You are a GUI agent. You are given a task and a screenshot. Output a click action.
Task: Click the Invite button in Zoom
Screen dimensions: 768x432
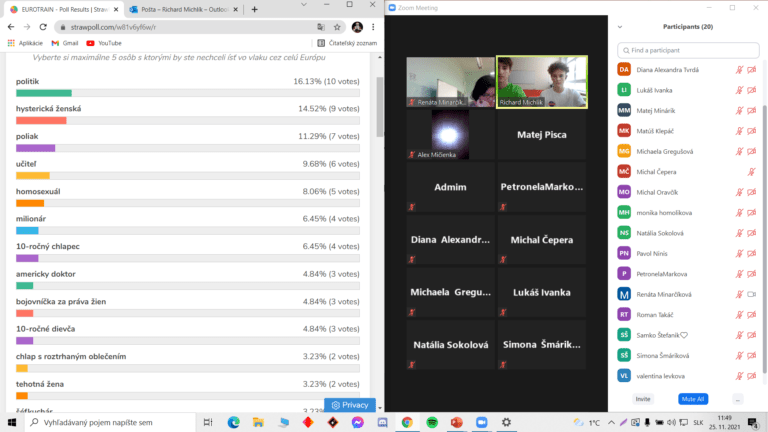[x=643, y=399]
